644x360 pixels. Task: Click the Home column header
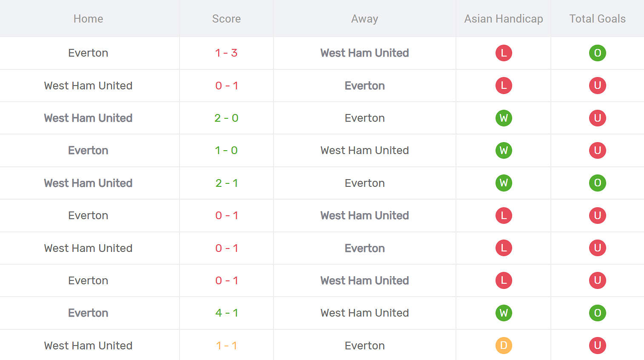point(88,19)
